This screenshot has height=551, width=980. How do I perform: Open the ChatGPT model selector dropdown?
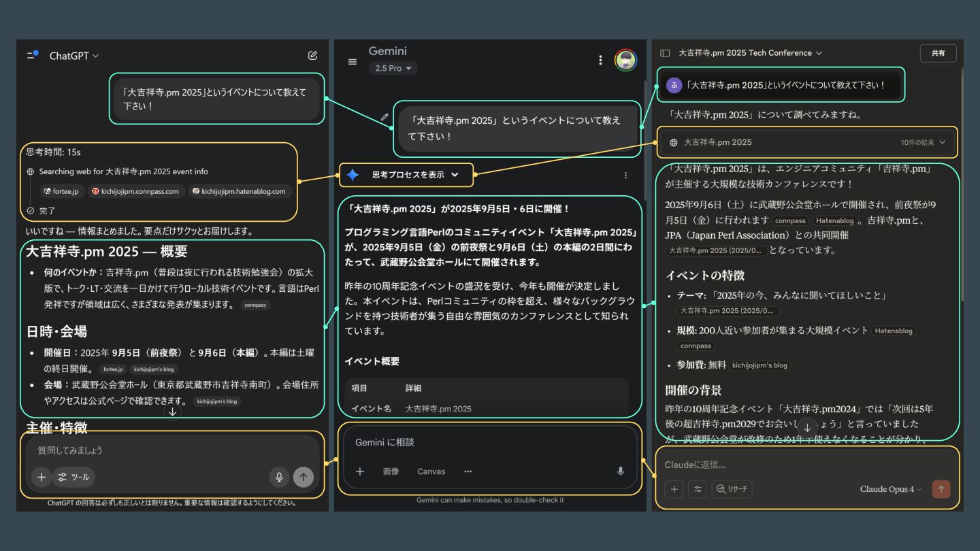(x=74, y=56)
